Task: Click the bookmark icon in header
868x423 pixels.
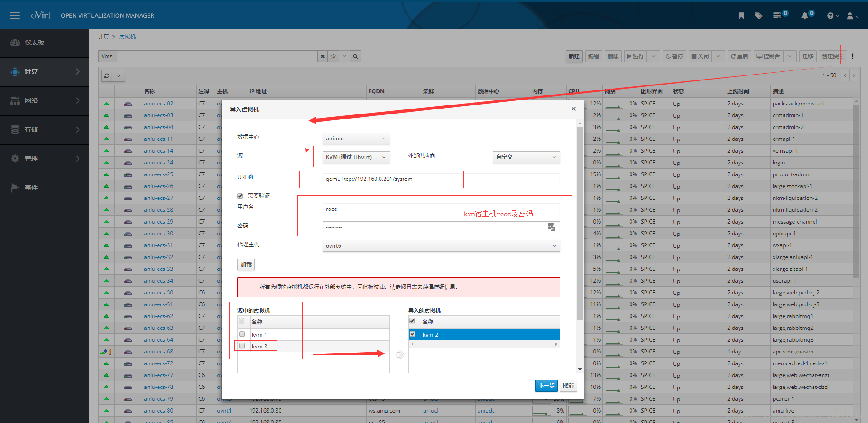Action: pyautogui.click(x=741, y=15)
